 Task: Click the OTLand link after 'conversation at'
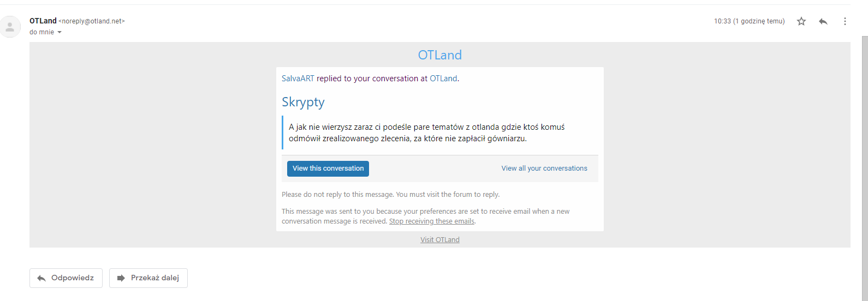pos(443,79)
